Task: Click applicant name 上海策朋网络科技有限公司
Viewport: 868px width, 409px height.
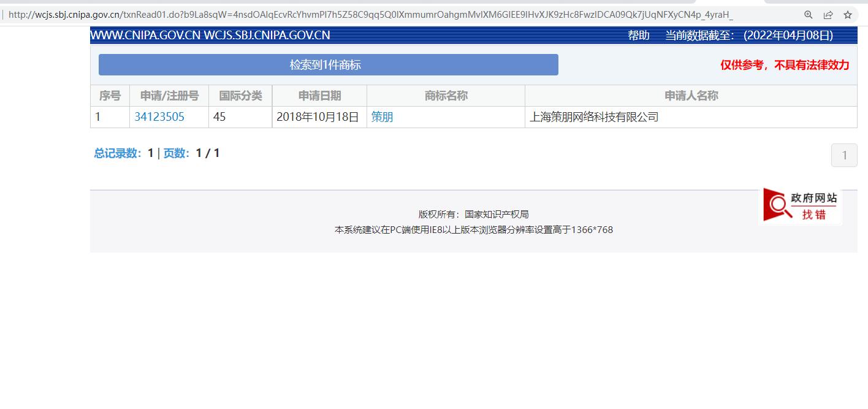Action: tap(595, 117)
